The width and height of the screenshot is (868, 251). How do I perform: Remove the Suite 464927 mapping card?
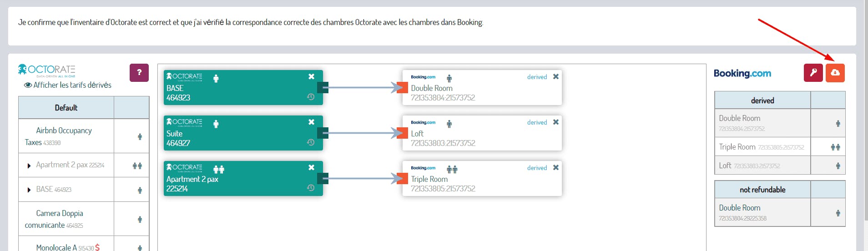[x=311, y=122]
